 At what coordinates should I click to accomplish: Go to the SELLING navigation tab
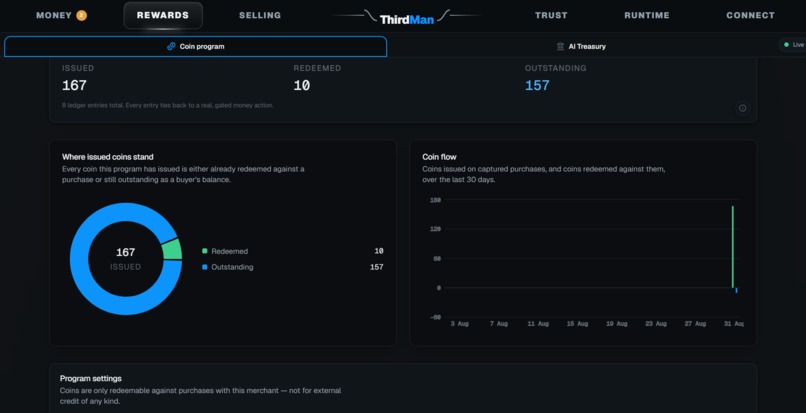[x=260, y=15]
